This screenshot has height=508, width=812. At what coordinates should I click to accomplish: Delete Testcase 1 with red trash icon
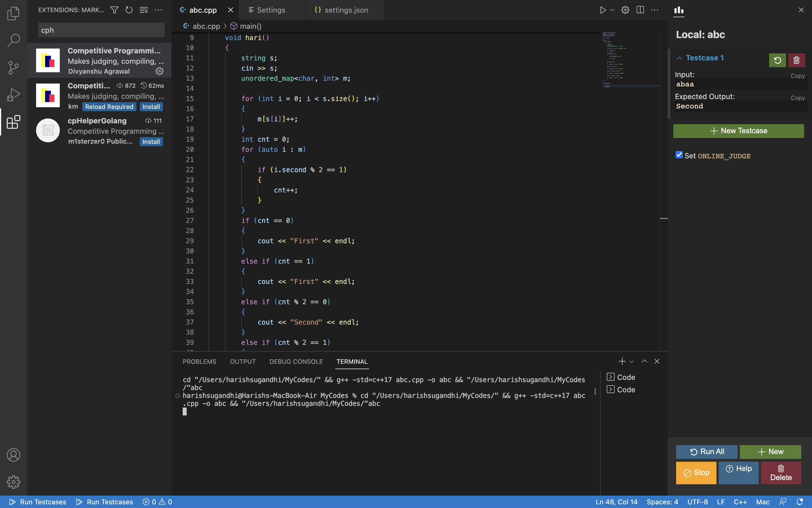796,60
